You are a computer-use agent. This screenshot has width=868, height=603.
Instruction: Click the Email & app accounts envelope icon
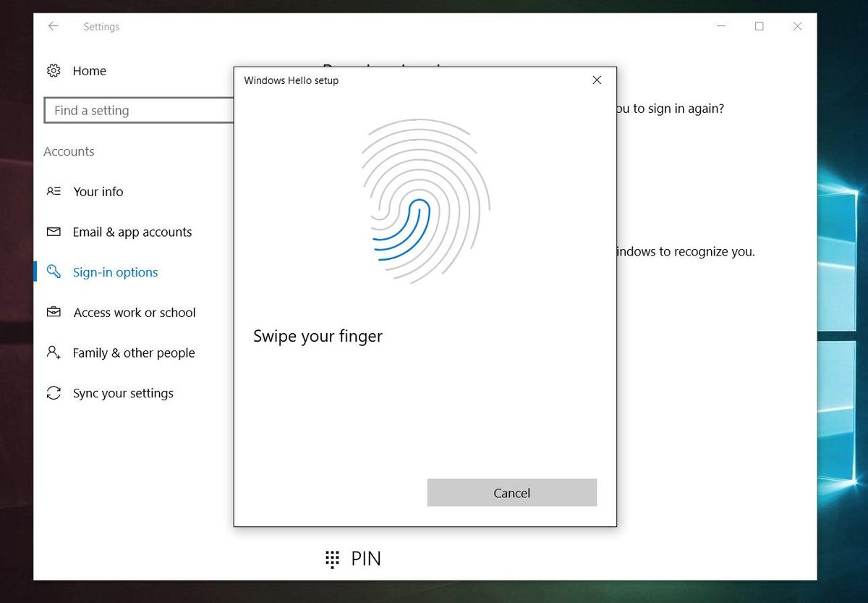(53, 232)
